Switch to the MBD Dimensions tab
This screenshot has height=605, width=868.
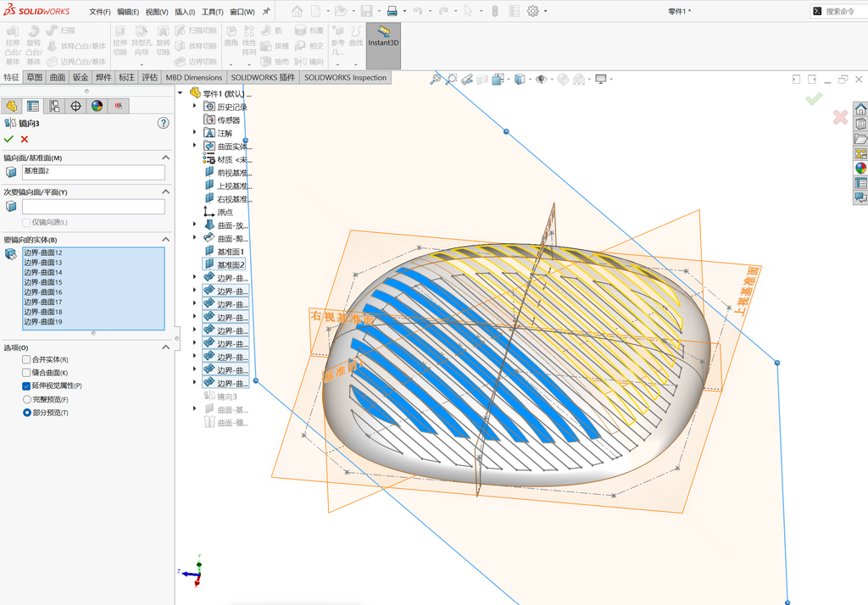[x=194, y=77]
